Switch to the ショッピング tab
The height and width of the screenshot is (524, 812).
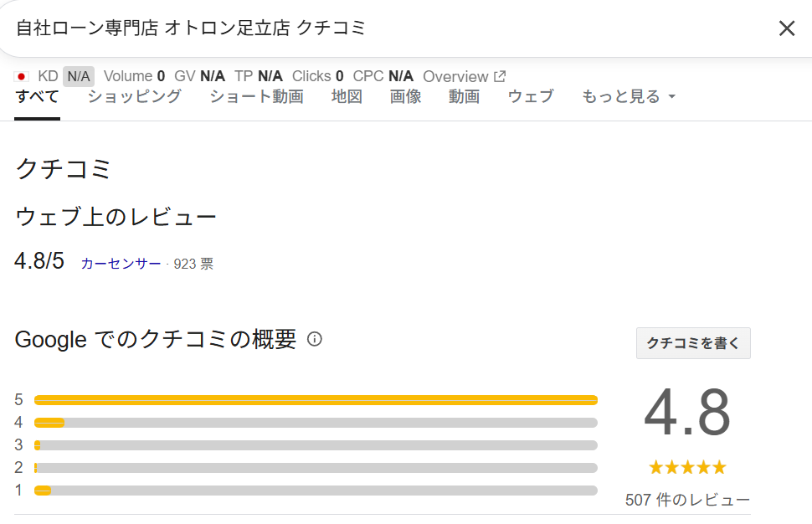(x=135, y=96)
